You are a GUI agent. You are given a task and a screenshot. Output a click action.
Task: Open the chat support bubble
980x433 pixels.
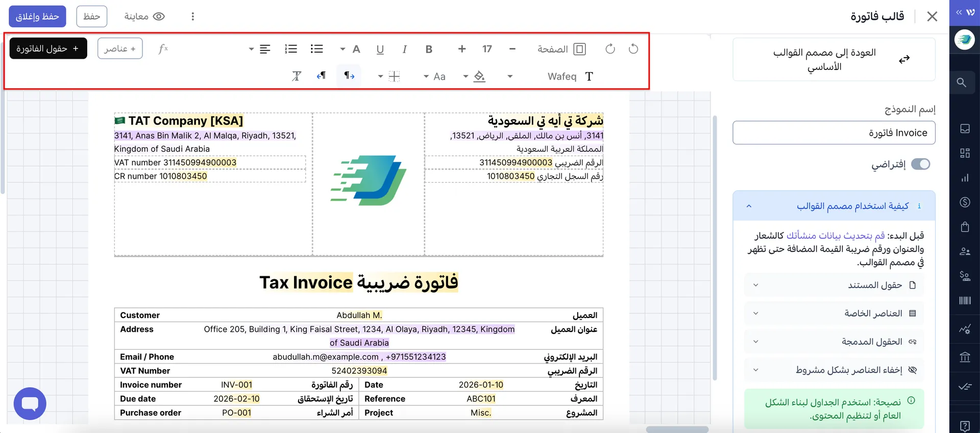[30, 403]
